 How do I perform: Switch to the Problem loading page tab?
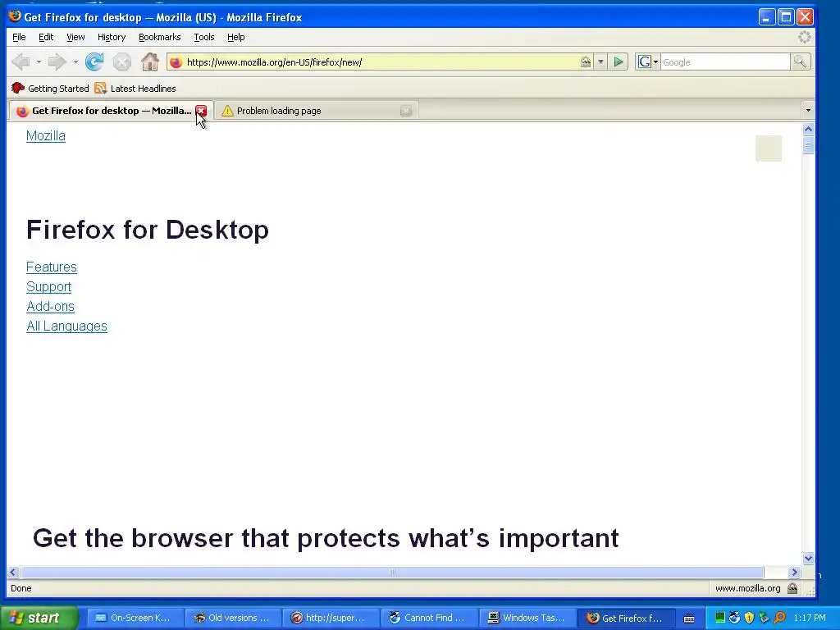316,111
